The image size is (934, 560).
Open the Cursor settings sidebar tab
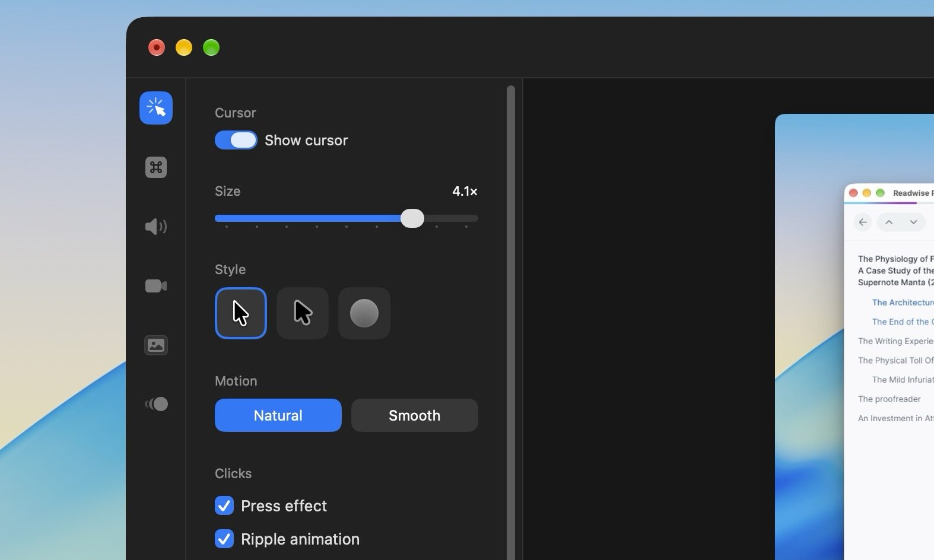click(156, 108)
